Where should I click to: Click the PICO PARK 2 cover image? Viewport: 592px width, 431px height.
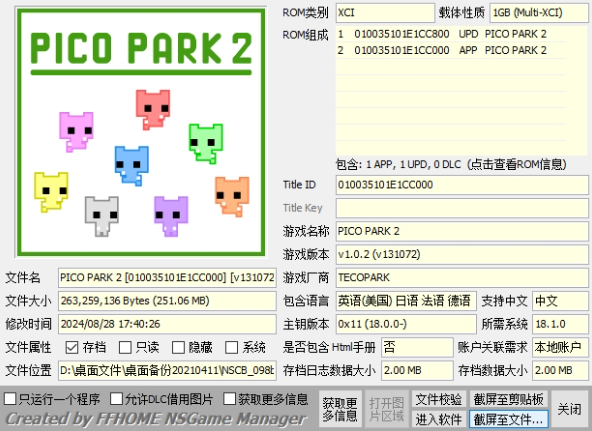(141, 132)
